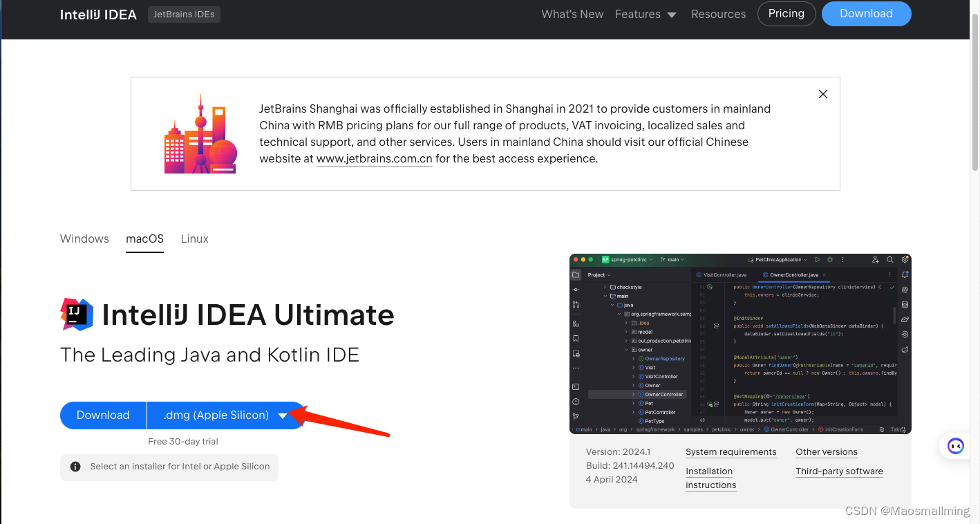The height and width of the screenshot is (524, 980).
Task: View the Other versions link
Action: [827, 452]
